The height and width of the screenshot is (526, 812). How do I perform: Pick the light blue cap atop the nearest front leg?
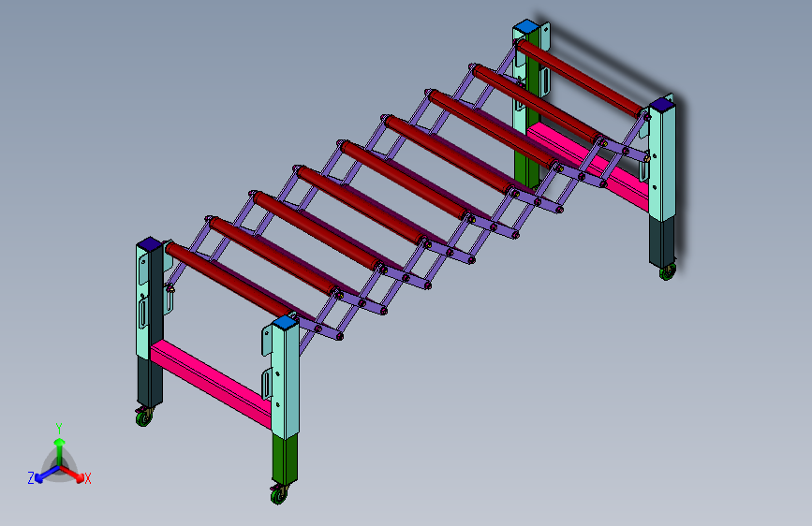tap(283, 323)
